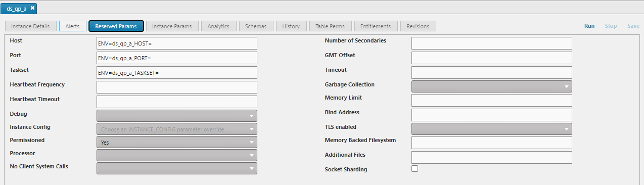Viewport: 644px width, 185px height.
Task: Click into the Taskset input field
Action: tap(177, 72)
